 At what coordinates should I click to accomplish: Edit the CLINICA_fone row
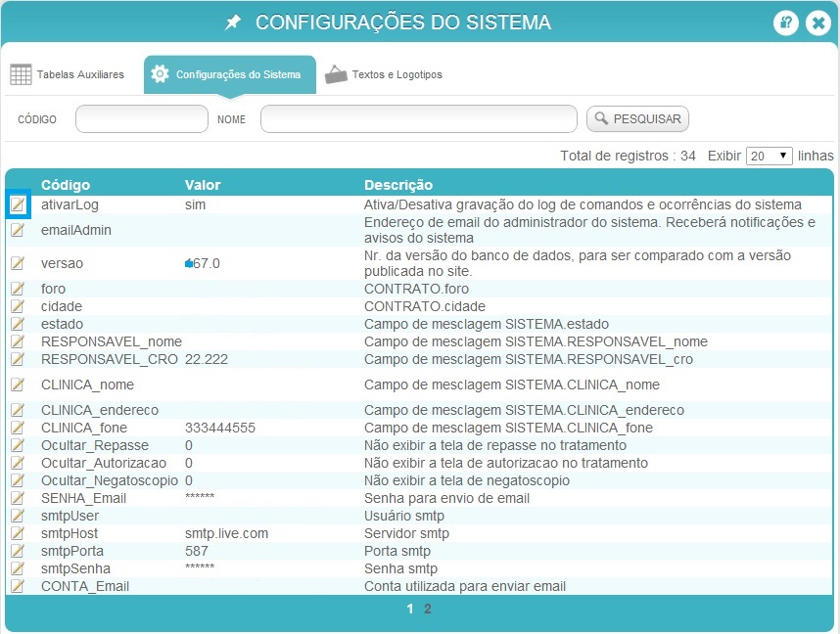(18, 428)
